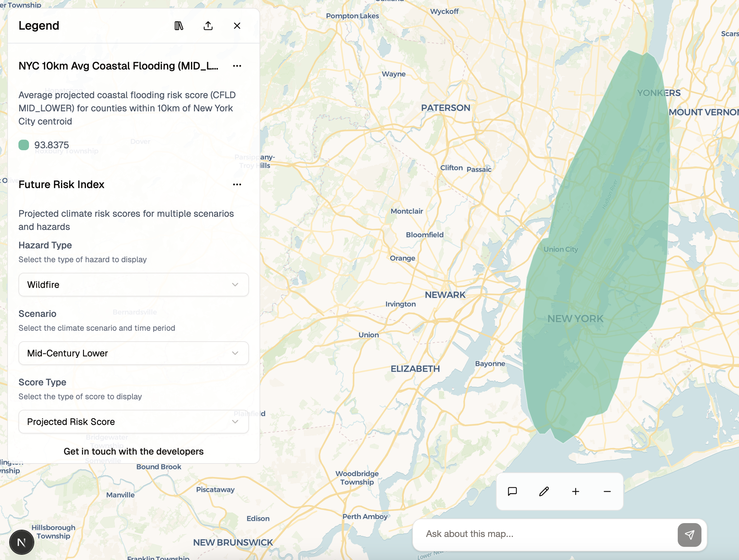Click the send arrow next to the map question box
This screenshot has height=560, width=739.
pos(689,534)
